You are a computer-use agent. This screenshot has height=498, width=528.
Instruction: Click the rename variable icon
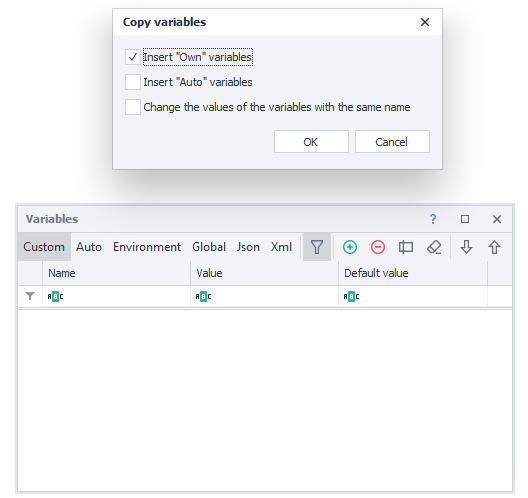pyautogui.click(x=406, y=247)
